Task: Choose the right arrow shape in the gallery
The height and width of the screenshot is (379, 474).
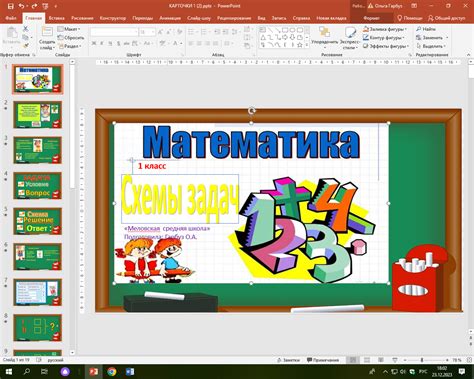Action: [285, 37]
